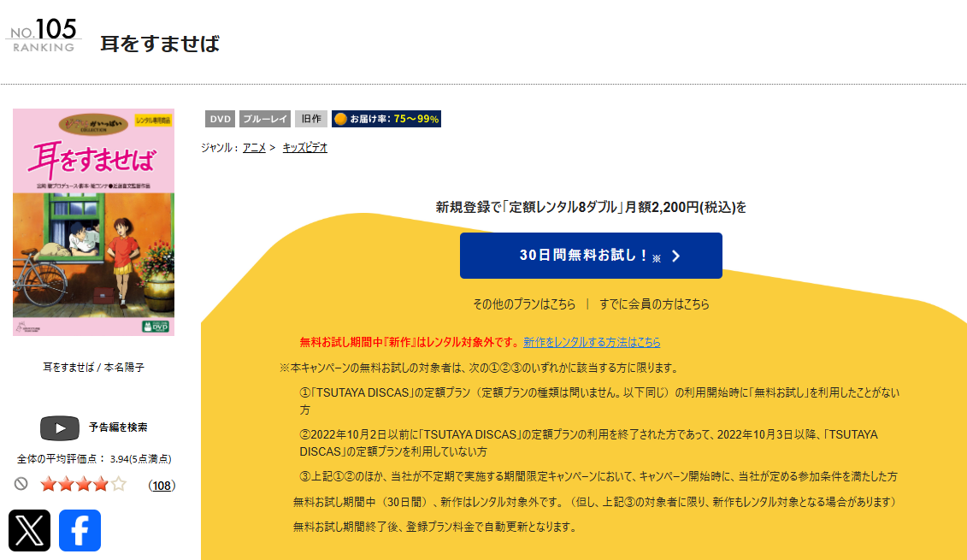Share this title on X
Viewport: 967px width, 560px height.
click(x=29, y=531)
